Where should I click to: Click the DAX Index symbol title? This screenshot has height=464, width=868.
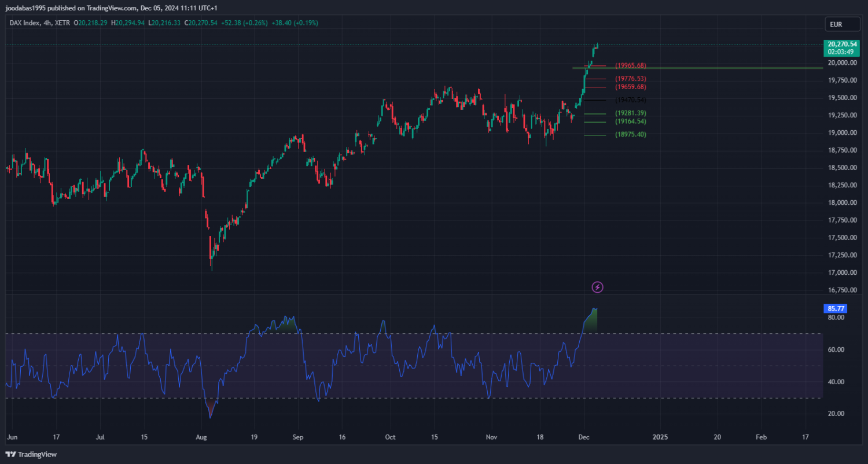[x=25, y=23]
